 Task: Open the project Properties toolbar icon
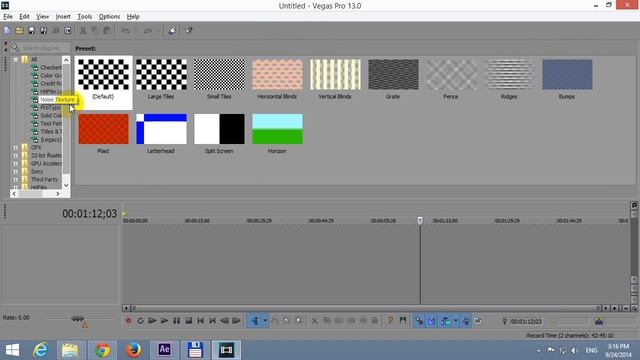(68, 31)
